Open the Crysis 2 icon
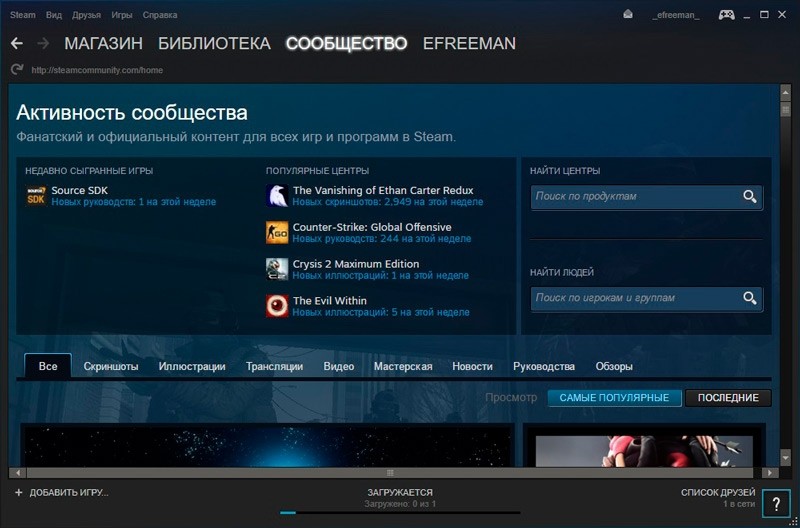Viewport: 800px width, 528px height. click(277, 269)
